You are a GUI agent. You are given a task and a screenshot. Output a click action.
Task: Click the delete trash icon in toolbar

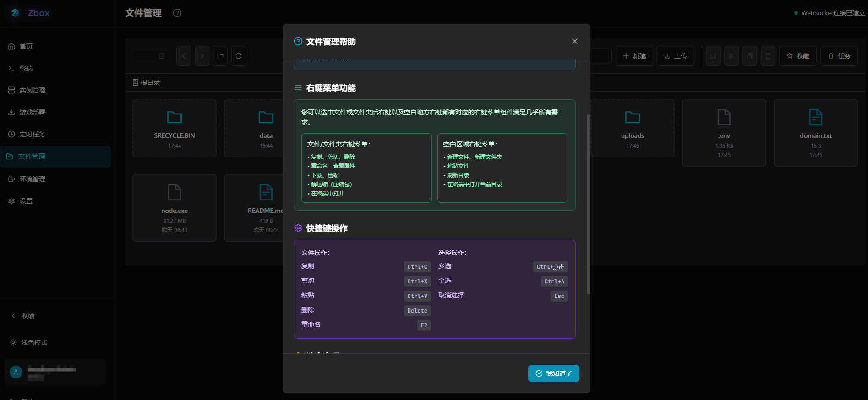pyautogui.click(x=768, y=56)
